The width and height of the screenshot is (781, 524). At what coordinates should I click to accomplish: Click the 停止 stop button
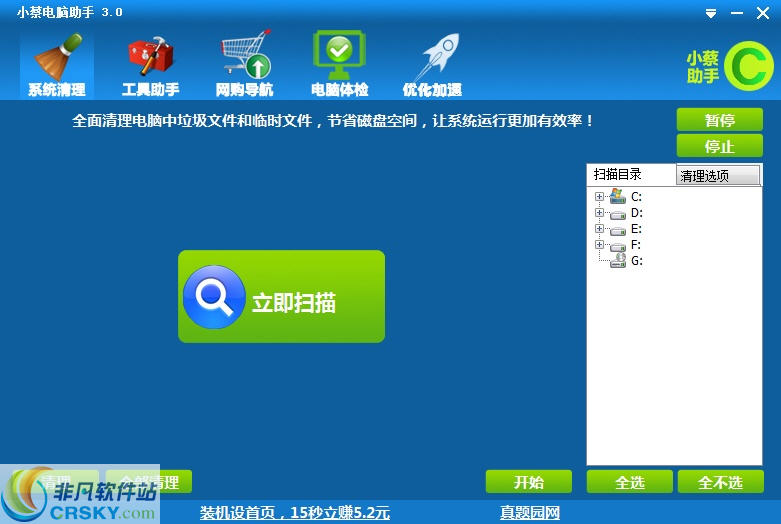coord(719,146)
